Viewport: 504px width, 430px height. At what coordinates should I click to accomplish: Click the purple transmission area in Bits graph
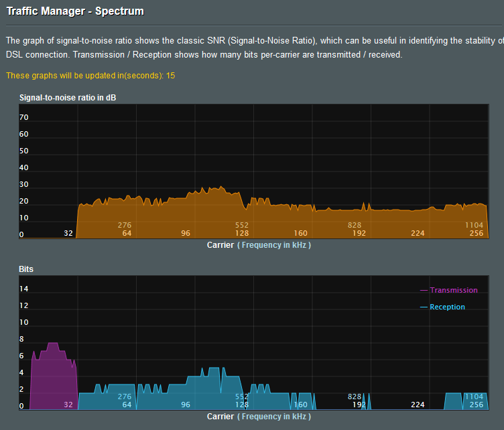pyautogui.click(x=54, y=379)
